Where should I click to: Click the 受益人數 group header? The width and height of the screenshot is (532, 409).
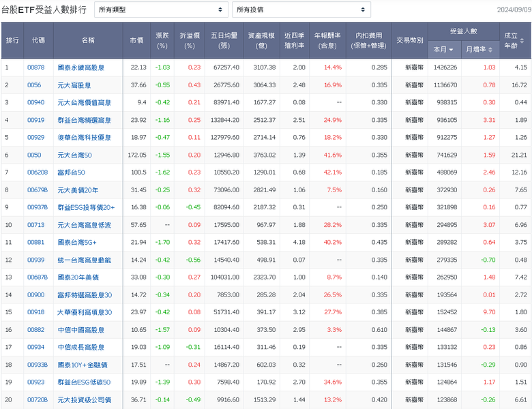pyautogui.click(x=464, y=31)
